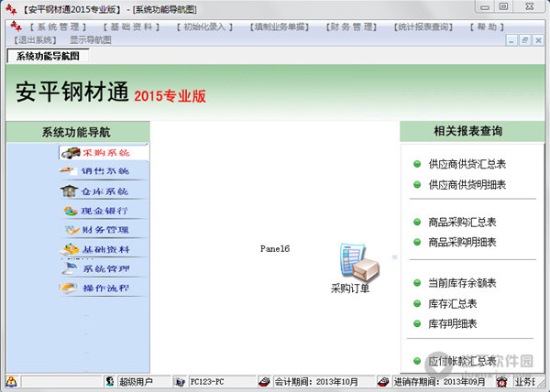Viewport: 550px width, 392px height.
Task: Open the 采购订单 purchase order icon
Action: pyautogui.click(x=351, y=266)
